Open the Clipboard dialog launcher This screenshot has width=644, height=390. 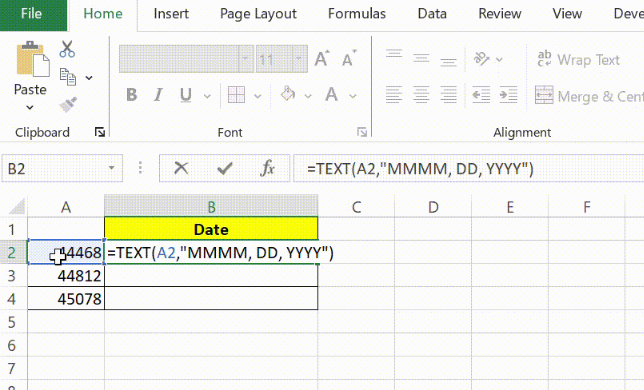point(100,132)
